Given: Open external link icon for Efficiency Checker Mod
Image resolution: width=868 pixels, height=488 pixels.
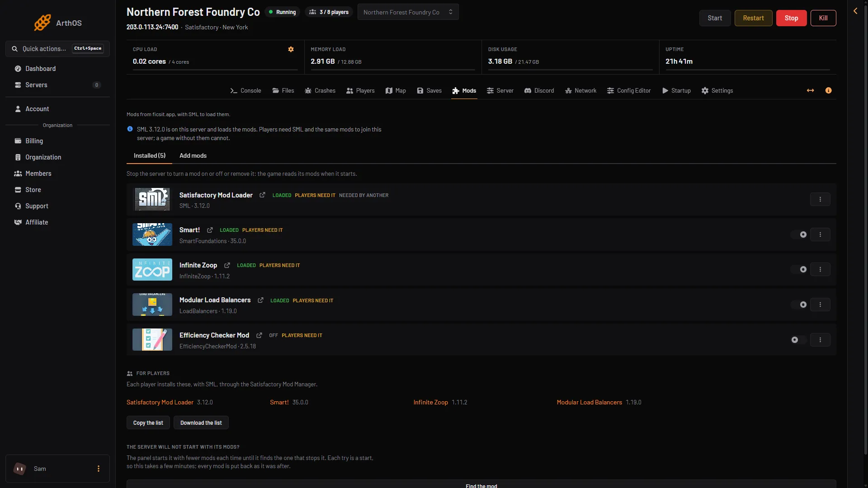Looking at the screenshot, I should pos(259,335).
